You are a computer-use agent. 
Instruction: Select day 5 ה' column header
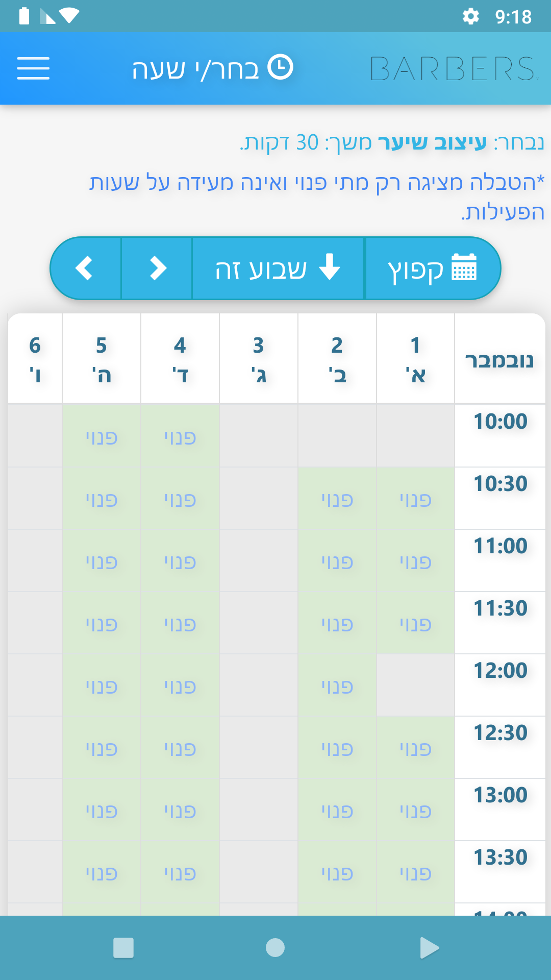pos(102,359)
